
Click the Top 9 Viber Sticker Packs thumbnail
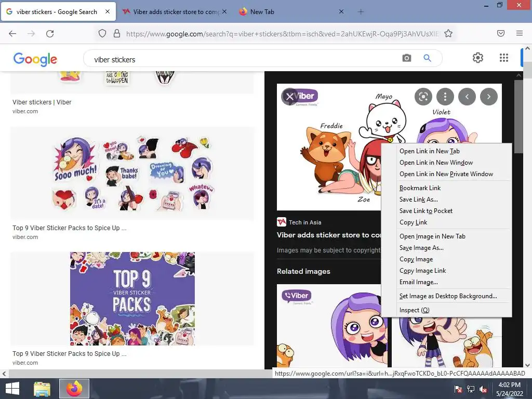click(x=132, y=299)
